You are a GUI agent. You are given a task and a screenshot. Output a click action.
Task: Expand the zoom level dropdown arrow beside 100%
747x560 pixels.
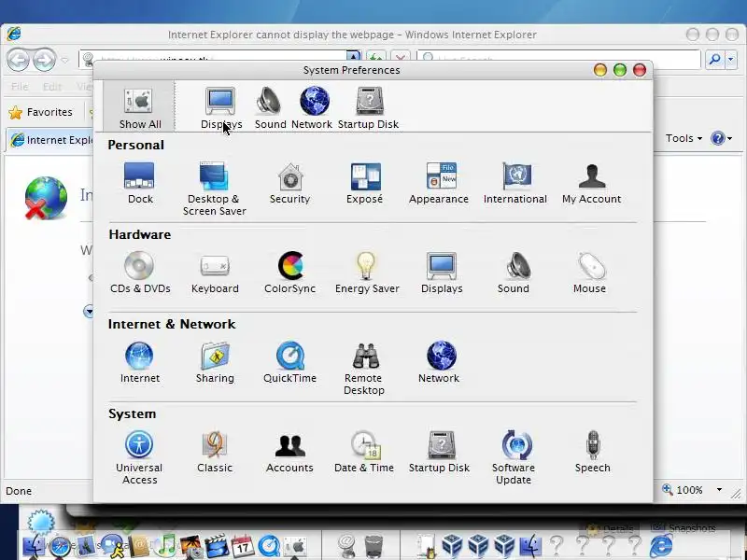point(719,490)
